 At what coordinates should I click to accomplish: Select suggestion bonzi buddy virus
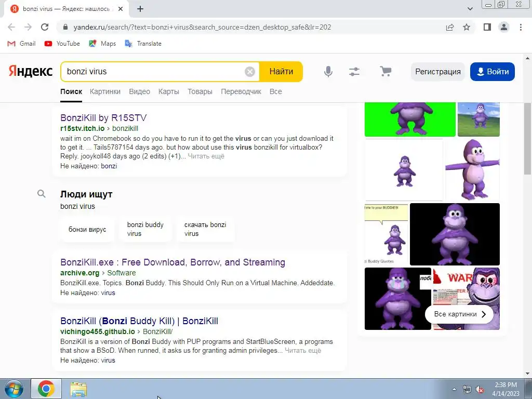[145, 229]
